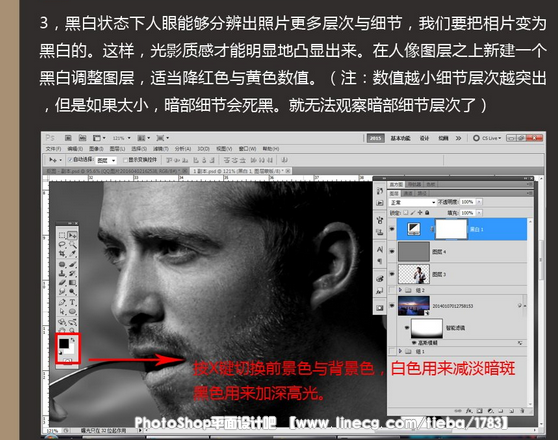Select the Clone Stamp tool

coord(62,273)
